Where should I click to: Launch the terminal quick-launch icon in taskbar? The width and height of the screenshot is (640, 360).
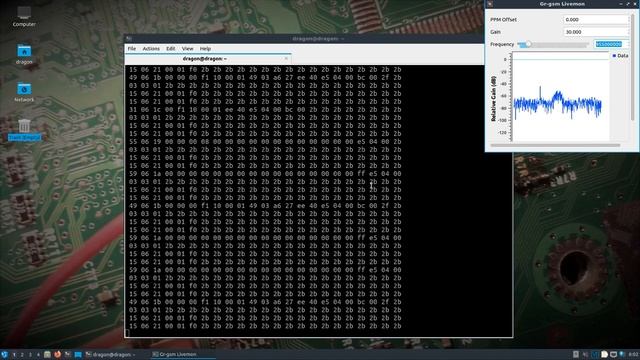coord(68,354)
